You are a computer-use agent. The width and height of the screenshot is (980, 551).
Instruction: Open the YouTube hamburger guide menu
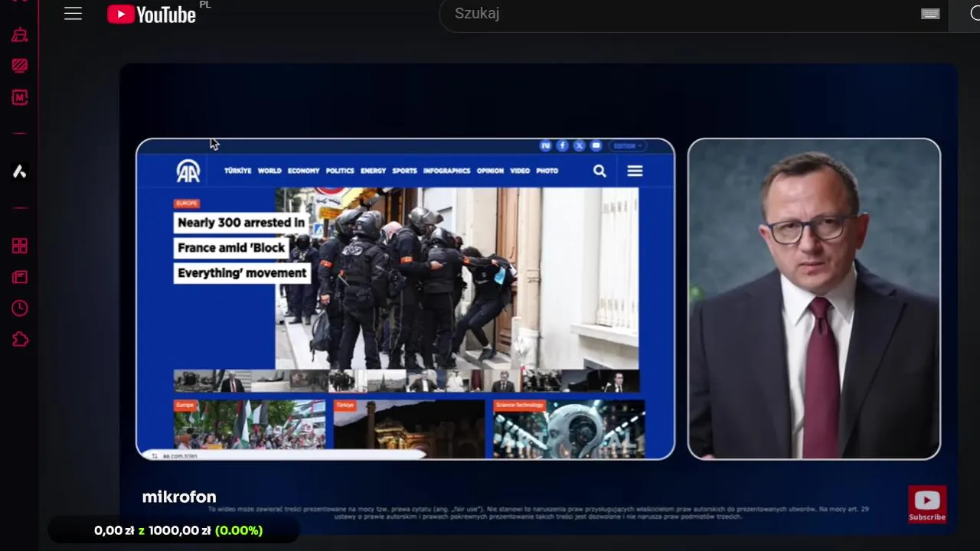73,14
